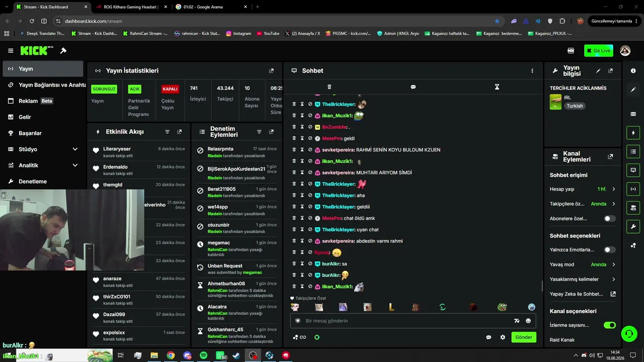
Task: Toggle the chat bubble button in right sidebar
Action: coord(633,170)
